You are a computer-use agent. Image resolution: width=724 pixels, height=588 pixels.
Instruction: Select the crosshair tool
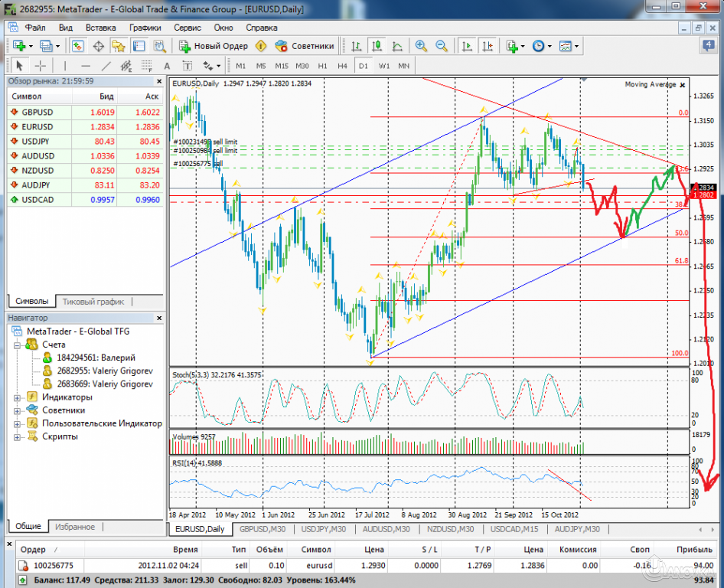pyautogui.click(x=42, y=66)
